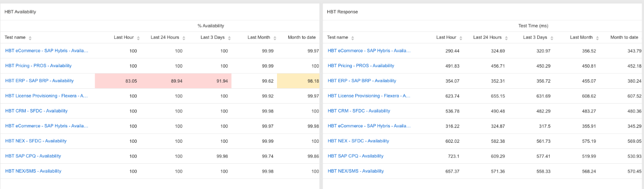Select the red 91.94 availability cell
The image size is (644, 189).
[209, 81]
